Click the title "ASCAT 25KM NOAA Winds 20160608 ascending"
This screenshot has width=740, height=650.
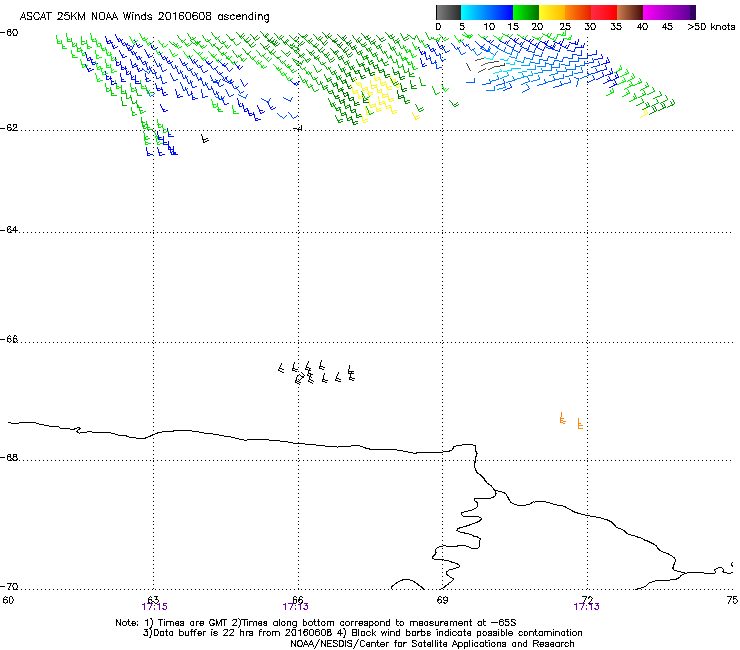(144, 17)
